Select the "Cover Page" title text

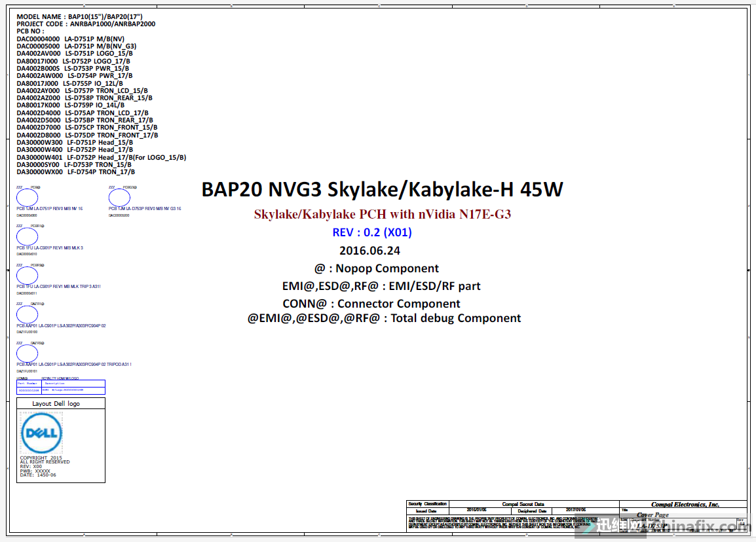click(x=652, y=515)
